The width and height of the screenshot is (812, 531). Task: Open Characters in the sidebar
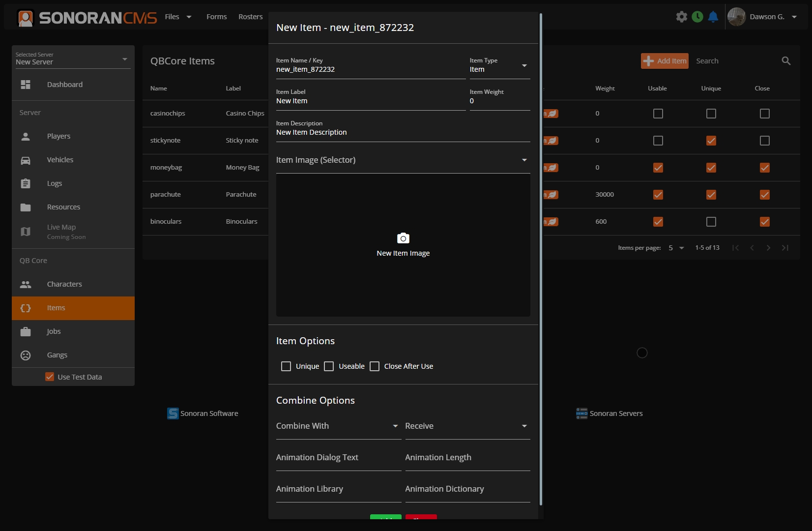coord(64,284)
